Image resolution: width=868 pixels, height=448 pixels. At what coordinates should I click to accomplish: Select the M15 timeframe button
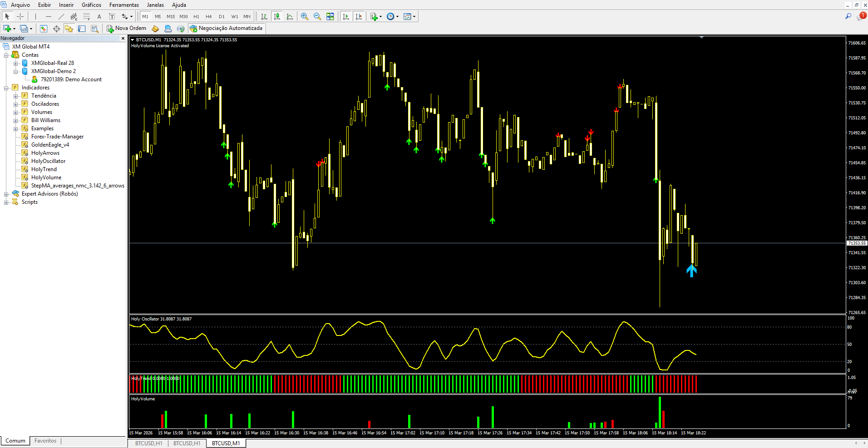point(171,16)
